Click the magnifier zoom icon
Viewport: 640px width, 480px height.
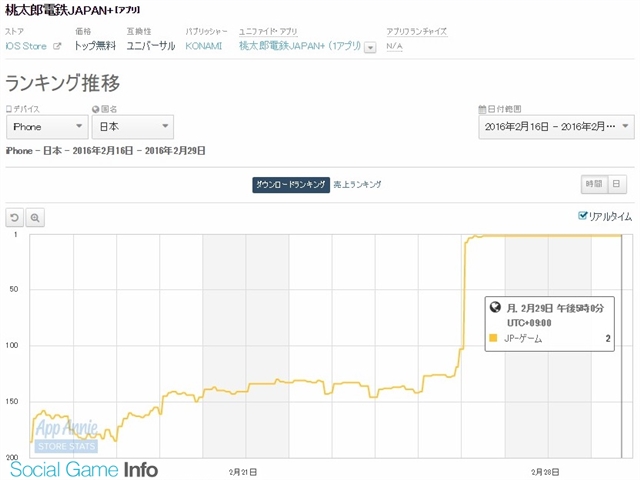point(35,218)
